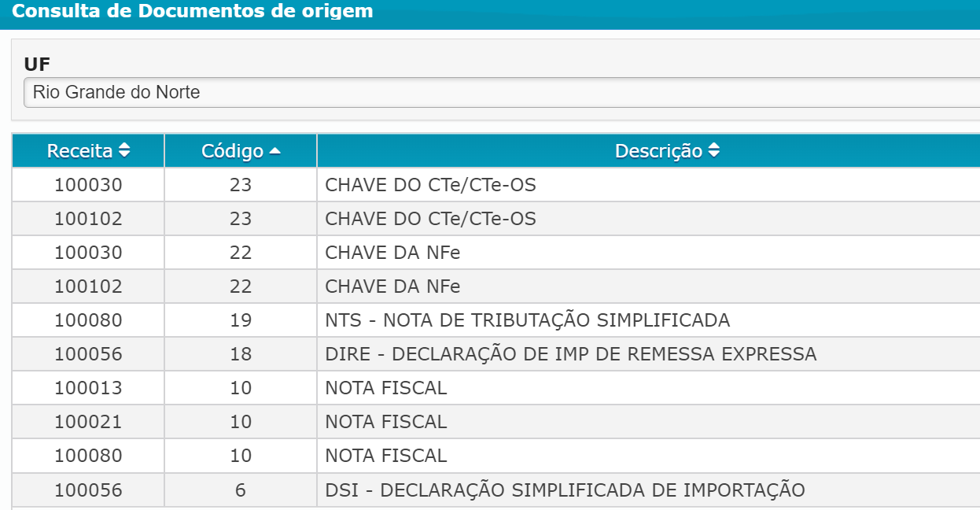Click receita 100080 in the código 19 row
This screenshot has width=980, height=510.
tap(88, 320)
